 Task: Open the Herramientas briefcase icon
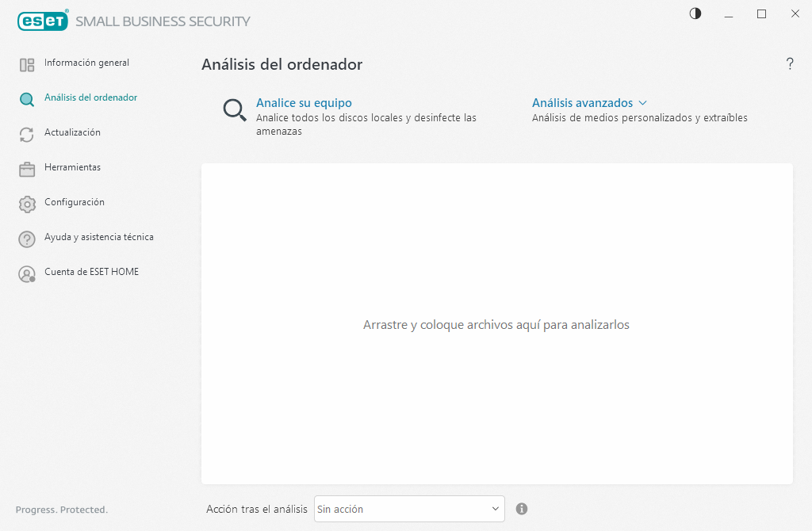[26, 168]
